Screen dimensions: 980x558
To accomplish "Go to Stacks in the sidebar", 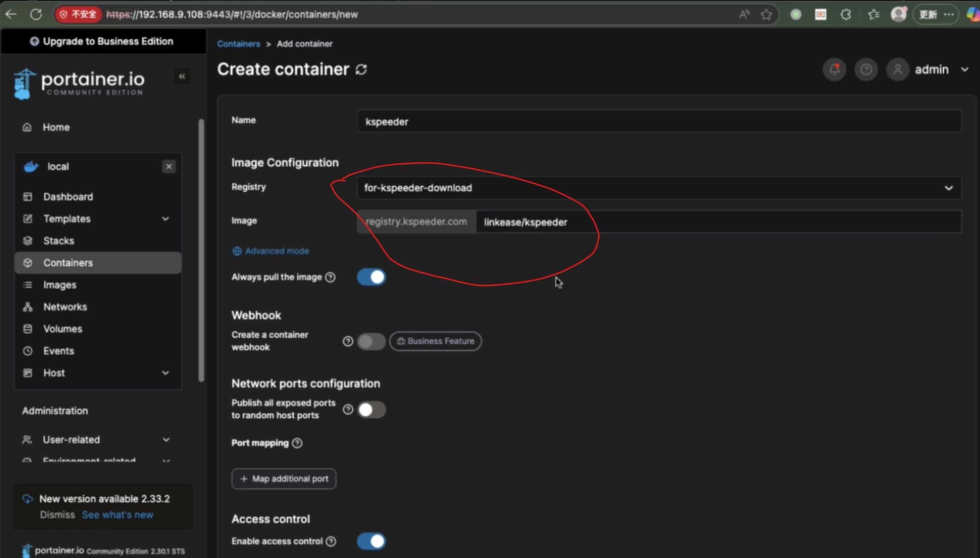I will [59, 241].
